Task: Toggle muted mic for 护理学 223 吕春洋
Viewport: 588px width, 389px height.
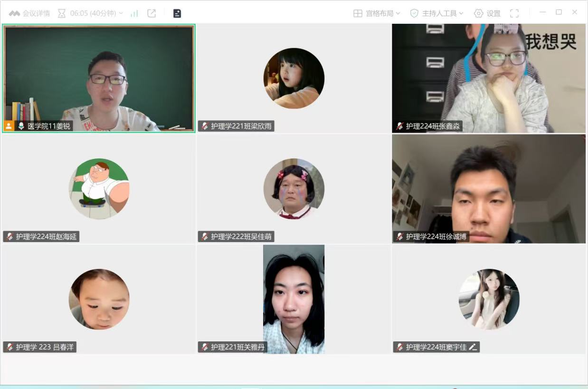Action: coord(9,347)
